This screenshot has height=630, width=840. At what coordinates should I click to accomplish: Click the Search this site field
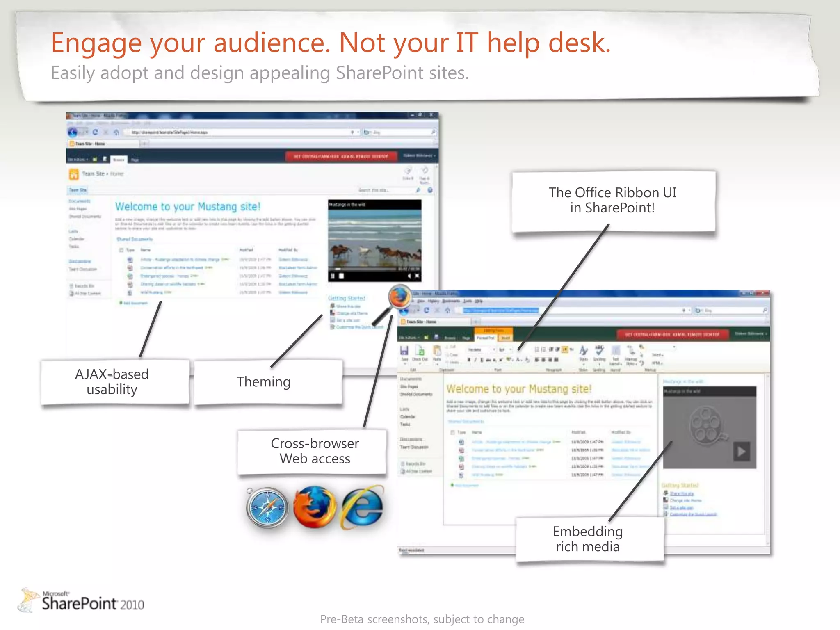point(385,190)
